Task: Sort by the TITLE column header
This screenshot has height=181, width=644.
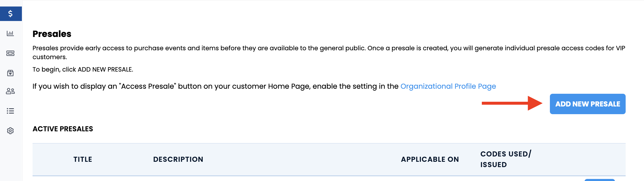Action: [83, 159]
